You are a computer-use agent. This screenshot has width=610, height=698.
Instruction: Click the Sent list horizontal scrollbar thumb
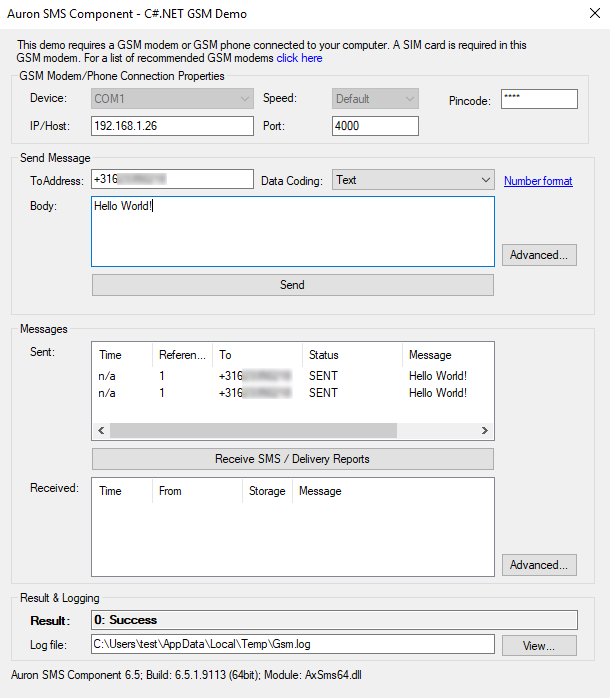click(x=253, y=431)
